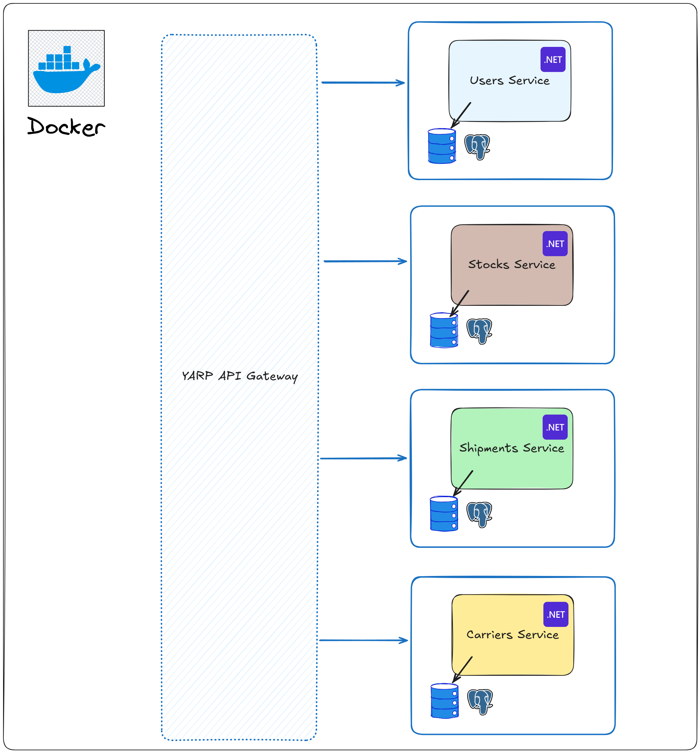Screen dimensions: 700x753
Task: Select PostgreSQL elephant icon in Shipments container
Action: tap(479, 515)
